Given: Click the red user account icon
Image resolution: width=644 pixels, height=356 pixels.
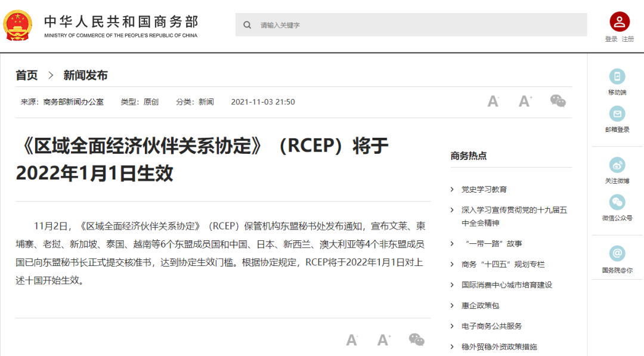Looking at the screenshot, I should (x=620, y=22).
